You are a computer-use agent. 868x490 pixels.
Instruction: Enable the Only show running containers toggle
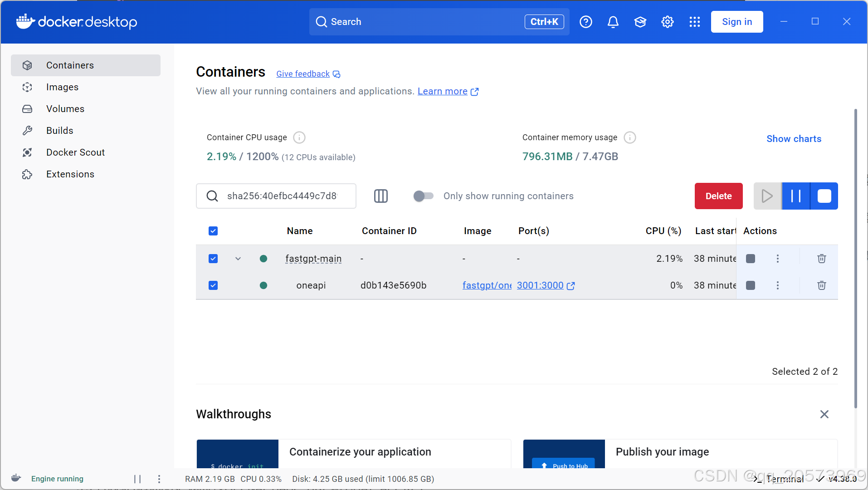click(x=423, y=196)
